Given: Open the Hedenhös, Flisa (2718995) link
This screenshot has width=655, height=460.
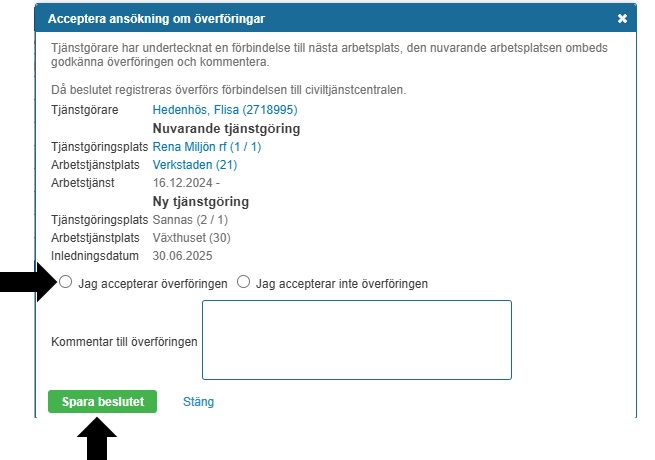Looking at the screenshot, I should point(225,109).
